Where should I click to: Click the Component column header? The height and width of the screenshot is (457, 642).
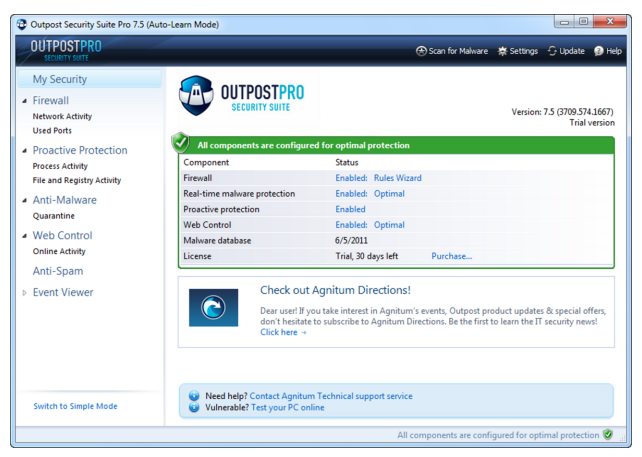coord(206,163)
